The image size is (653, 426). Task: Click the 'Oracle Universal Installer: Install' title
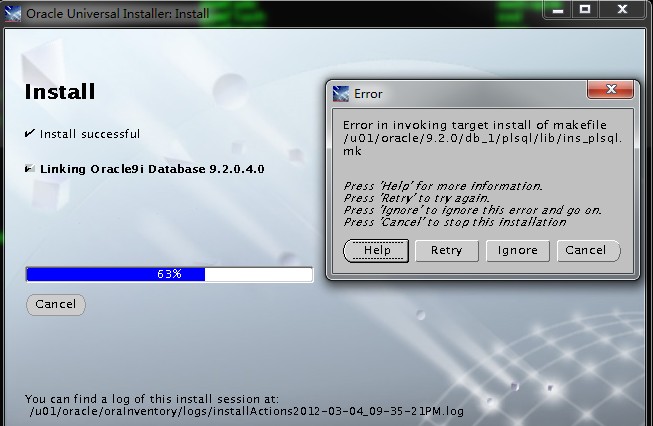click(117, 14)
